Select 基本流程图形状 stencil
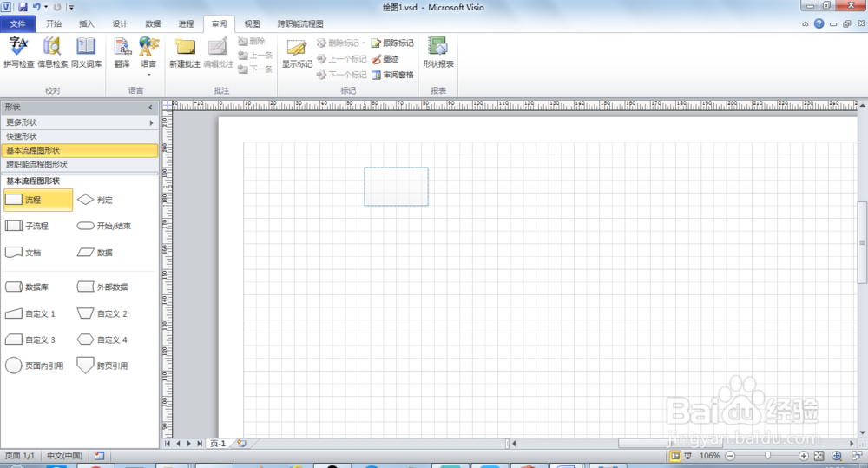 [79, 150]
